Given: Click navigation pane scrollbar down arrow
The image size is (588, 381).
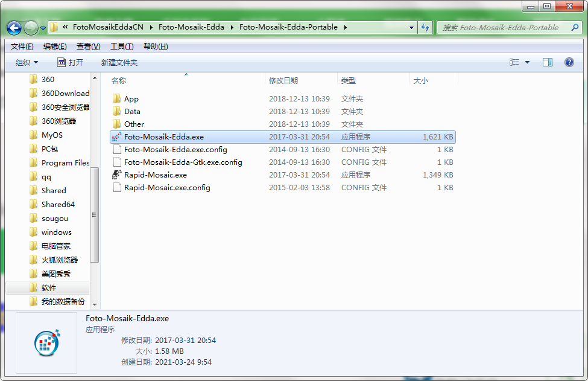Looking at the screenshot, I should [x=95, y=304].
